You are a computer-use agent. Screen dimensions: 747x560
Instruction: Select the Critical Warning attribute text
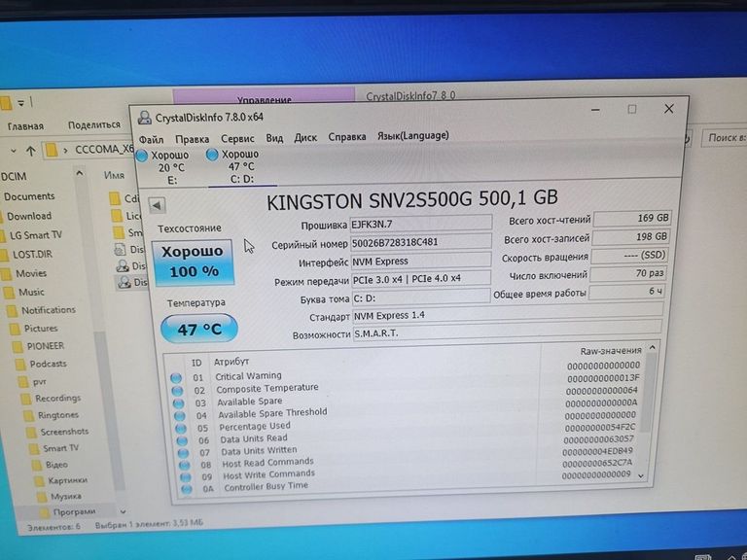pos(248,376)
